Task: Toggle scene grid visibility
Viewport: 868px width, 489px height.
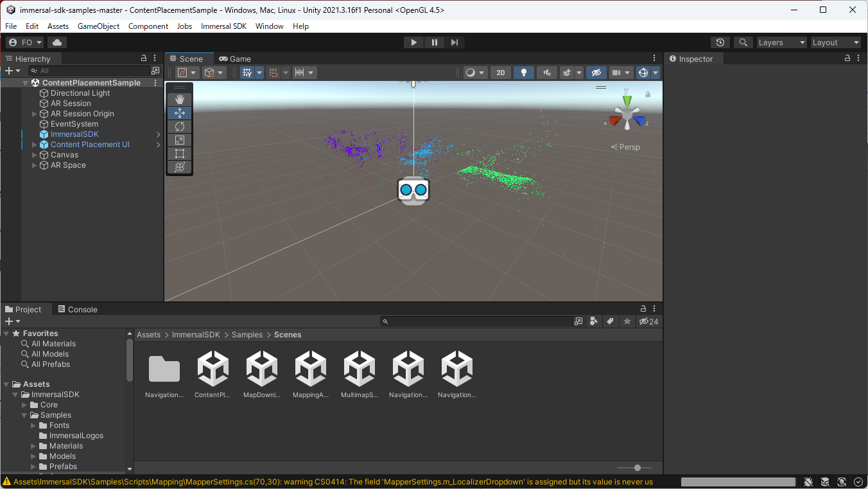Action: click(247, 73)
